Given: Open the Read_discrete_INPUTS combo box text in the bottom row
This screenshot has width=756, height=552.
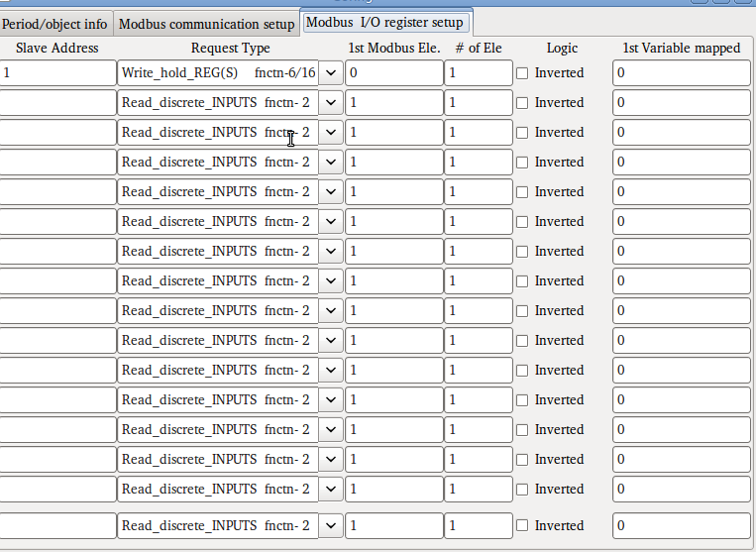Looking at the screenshot, I should tap(218, 525).
